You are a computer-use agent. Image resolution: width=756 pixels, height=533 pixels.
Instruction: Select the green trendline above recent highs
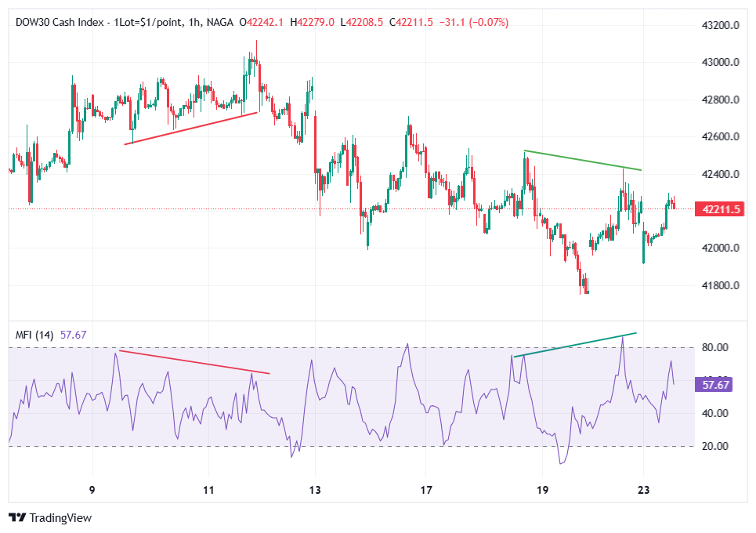[584, 159]
